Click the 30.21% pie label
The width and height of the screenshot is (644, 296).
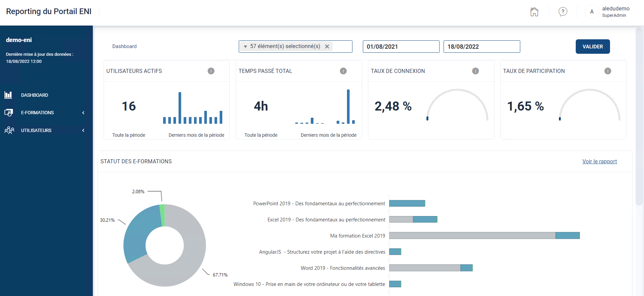point(107,220)
